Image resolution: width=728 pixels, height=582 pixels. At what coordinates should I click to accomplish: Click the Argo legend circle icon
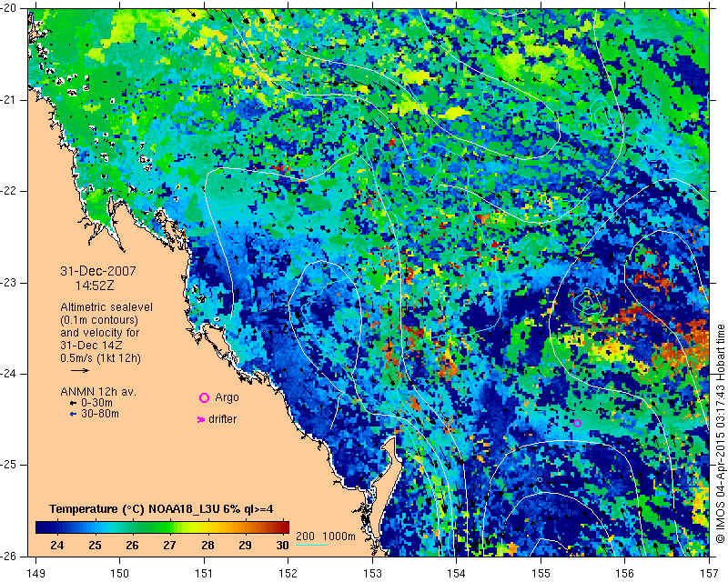[204, 397]
